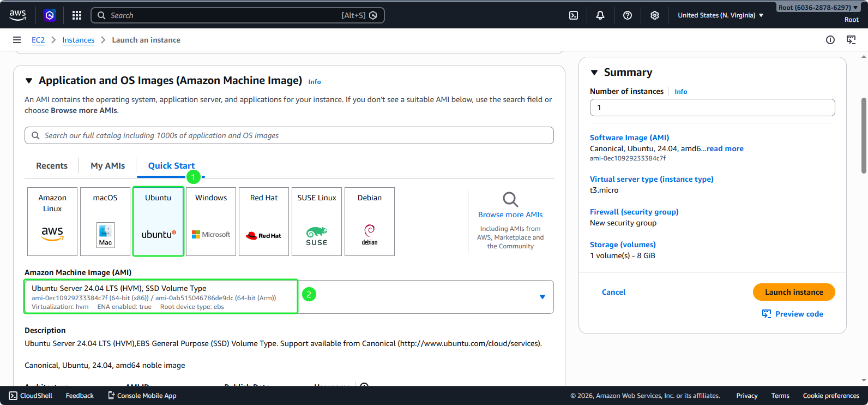Click the page vertical scrollbar
This screenshot has width=868, height=405.
click(x=864, y=135)
